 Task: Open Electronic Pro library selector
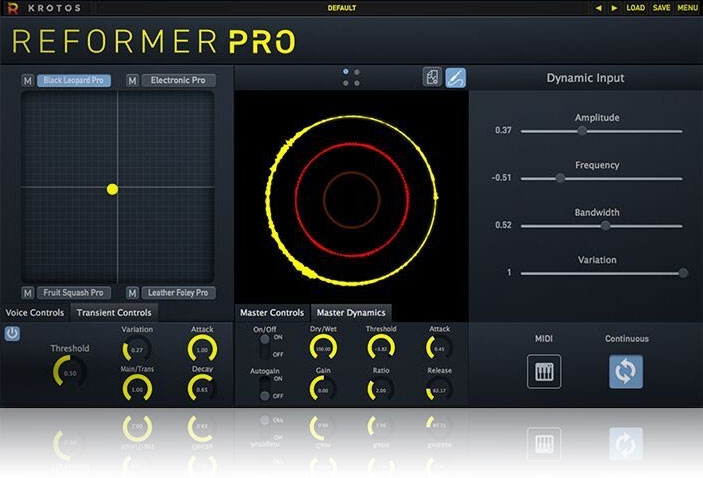(x=178, y=80)
